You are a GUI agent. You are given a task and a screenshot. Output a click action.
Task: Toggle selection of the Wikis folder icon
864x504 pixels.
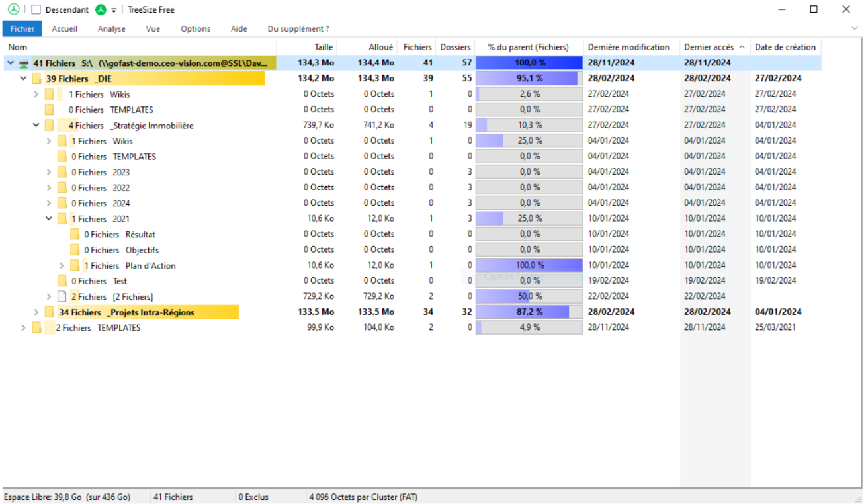50,94
